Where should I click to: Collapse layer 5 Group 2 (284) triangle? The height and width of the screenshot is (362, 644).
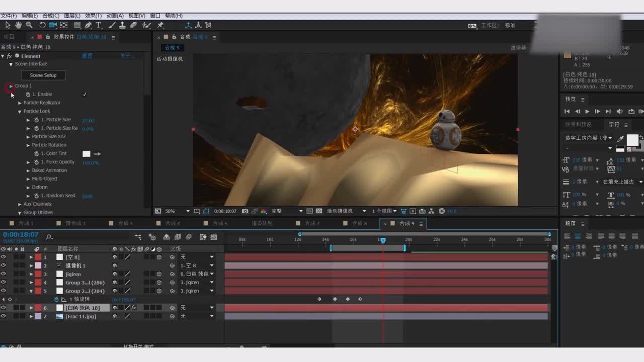pyautogui.click(x=31, y=291)
